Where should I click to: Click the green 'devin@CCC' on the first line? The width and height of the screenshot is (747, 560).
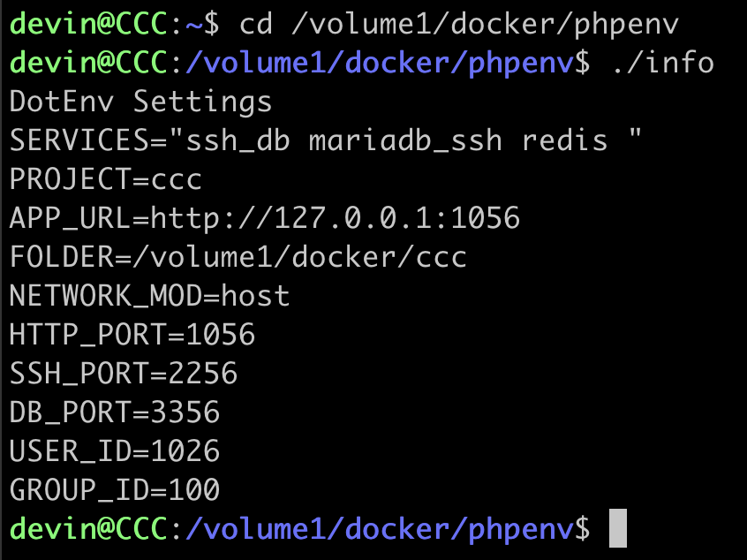coord(88,25)
